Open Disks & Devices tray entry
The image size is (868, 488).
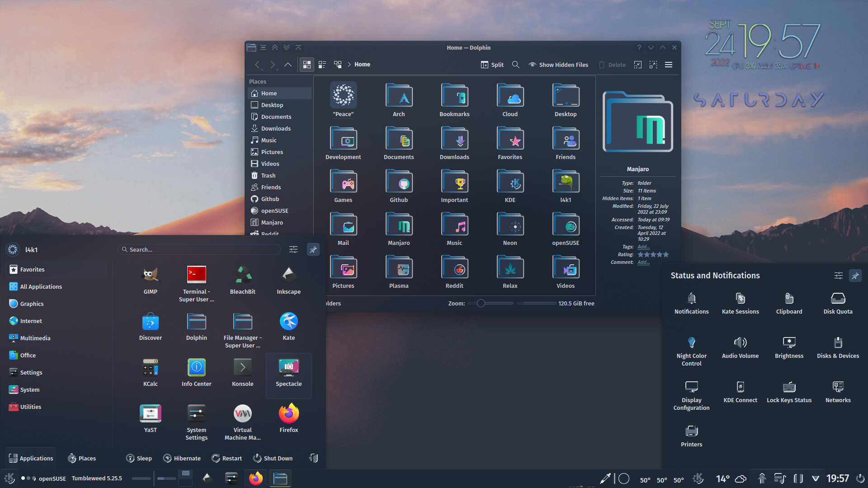point(838,347)
